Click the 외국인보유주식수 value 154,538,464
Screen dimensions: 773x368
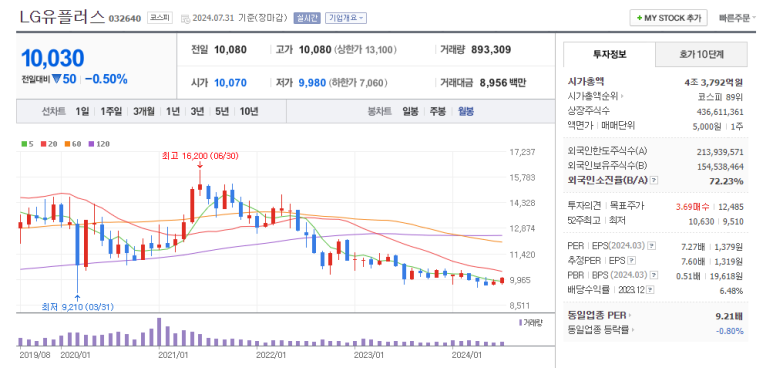[x=720, y=166]
